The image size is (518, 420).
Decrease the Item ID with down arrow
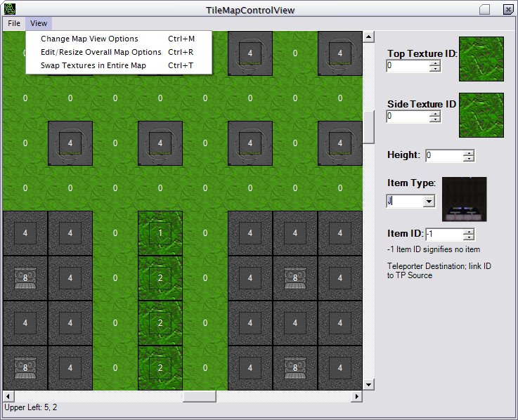469,237
